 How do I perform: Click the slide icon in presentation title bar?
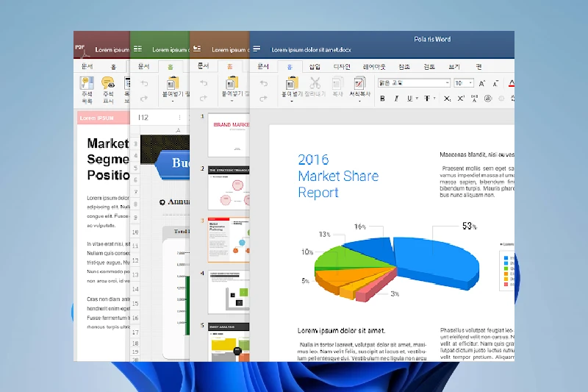pos(197,49)
